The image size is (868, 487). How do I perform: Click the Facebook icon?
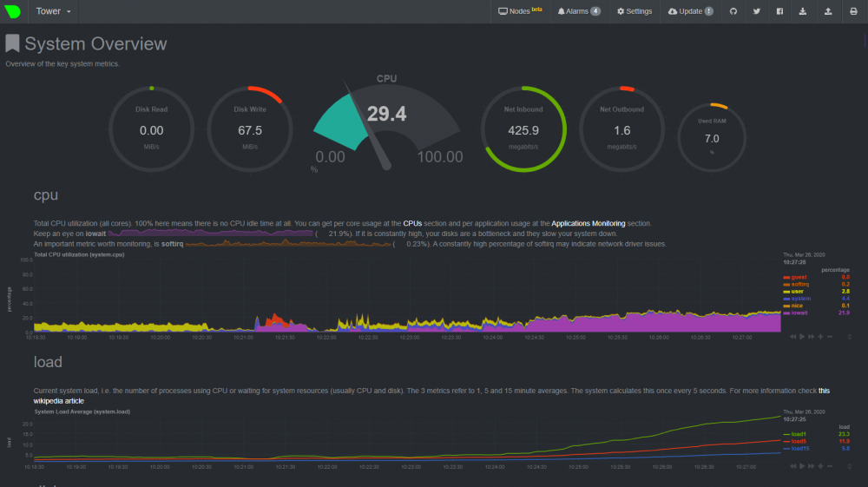(779, 11)
